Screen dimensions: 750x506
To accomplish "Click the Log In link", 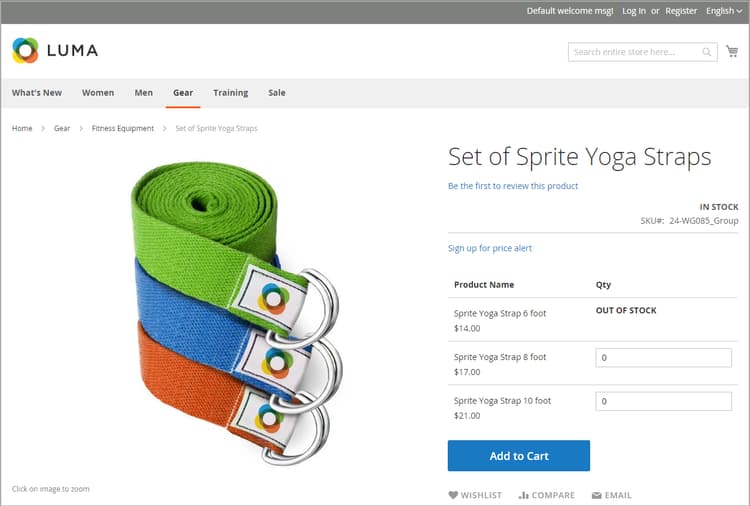I will tap(633, 11).
